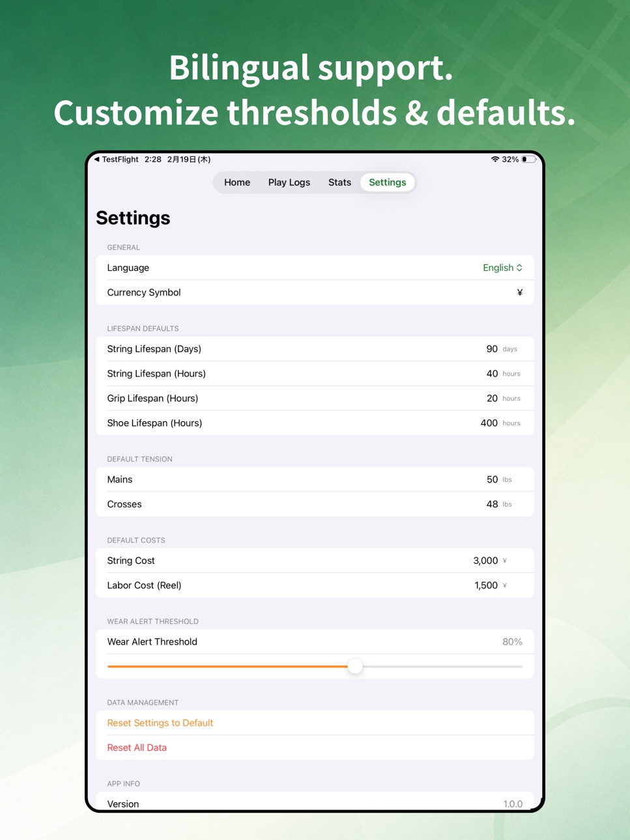Edit Grip Lifespan hours value 20
Image resolution: width=630 pixels, height=840 pixels.
(x=492, y=399)
